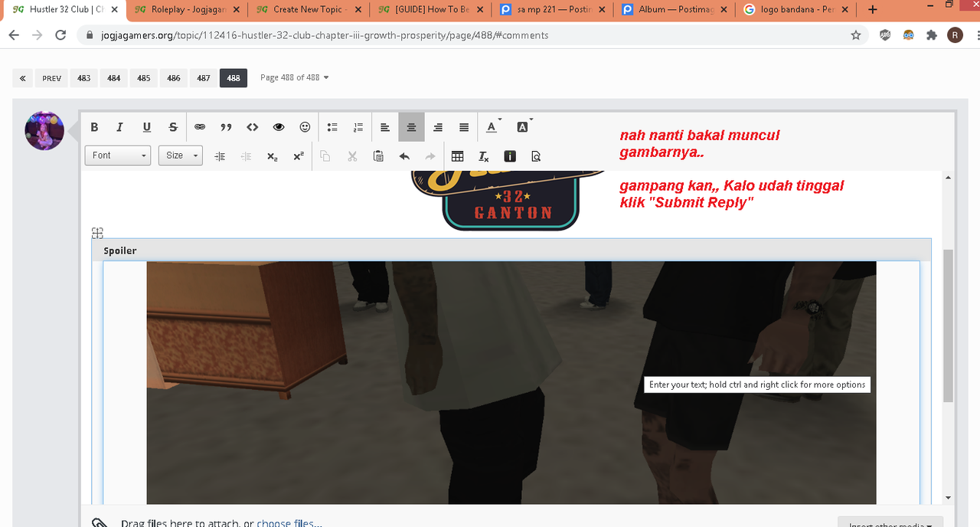Click the spoiler drag handle icon
Screen dimensions: 980x527
[x=97, y=233]
